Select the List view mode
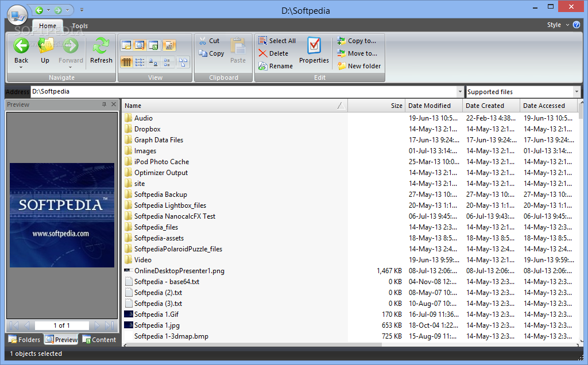588x365 pixels. (x=140, y=62)
